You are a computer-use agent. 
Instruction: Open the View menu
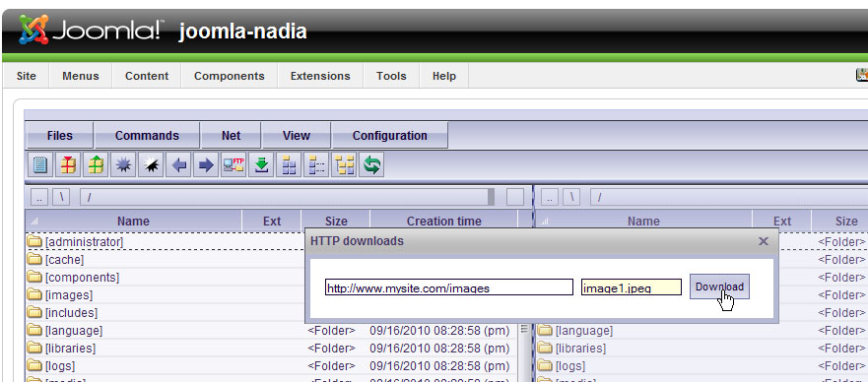click(x=297, y=136)
